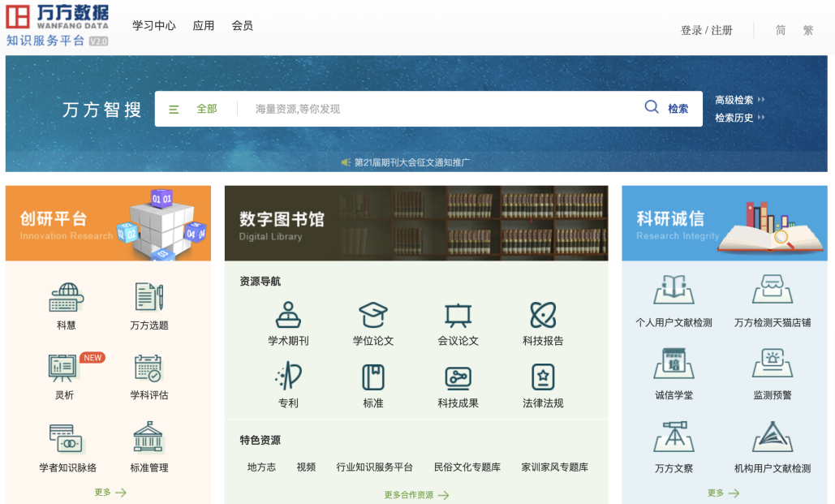Open 专利 patent icon
The height and width of the screenshot is (504, 835).
click(288, 376)
